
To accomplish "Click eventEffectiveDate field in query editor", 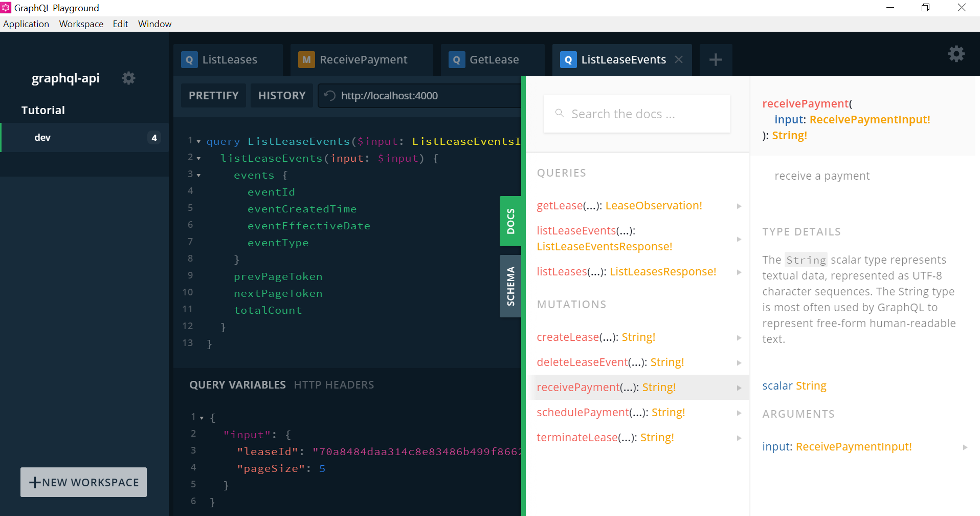I will coord(309,226).
